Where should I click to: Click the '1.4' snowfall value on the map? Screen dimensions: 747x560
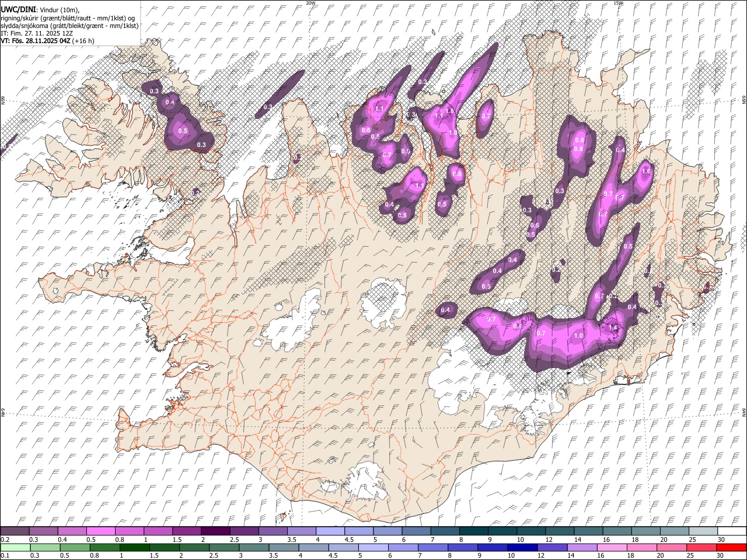613,328
